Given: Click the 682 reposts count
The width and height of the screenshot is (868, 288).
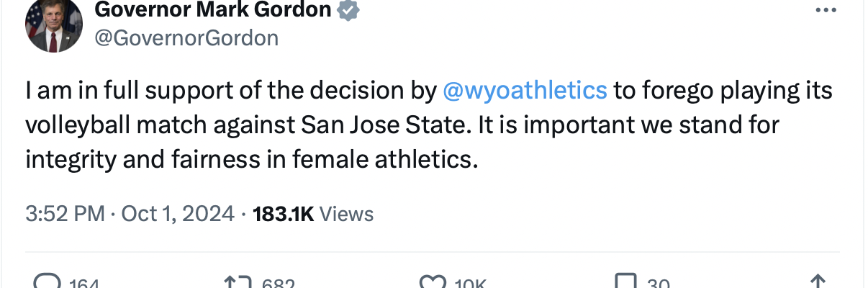Looking at the screenshot, I should pos(278,284).
